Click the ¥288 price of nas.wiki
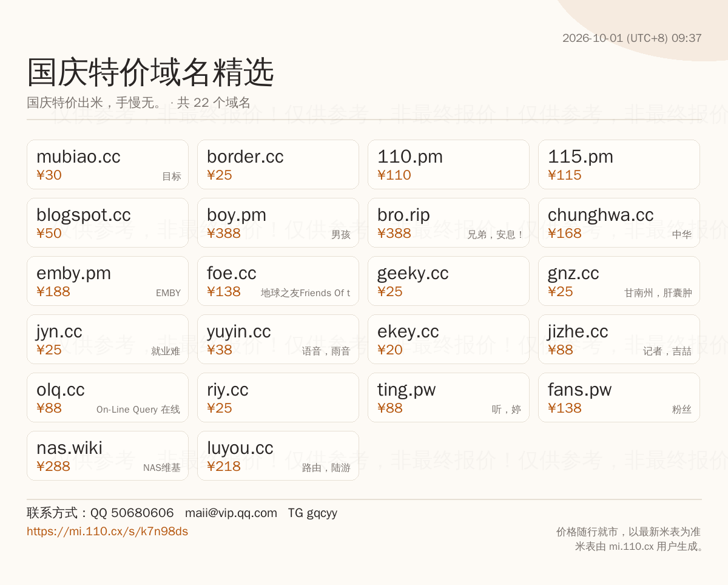728x585 pixels. click(x=53, y=466)
